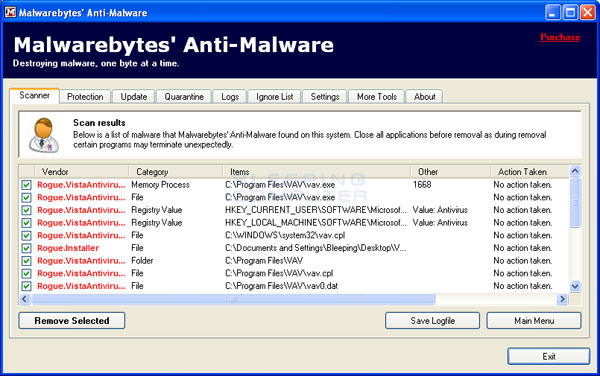Click the doctor avatar icon in Scan results
This screenshot has height=376, width=600.
pyautogui.click(x=44, y=135)
